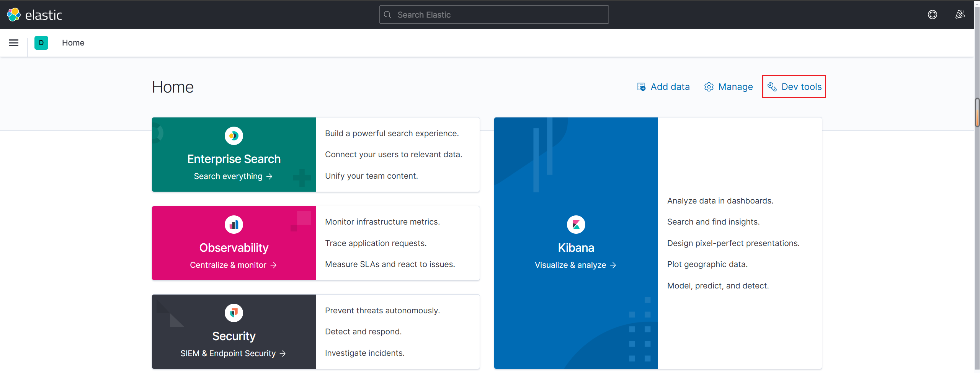The height and width of the screenshot is (373, 980).
Task: Click the Kibana logo icon
Action: (576, 225)
